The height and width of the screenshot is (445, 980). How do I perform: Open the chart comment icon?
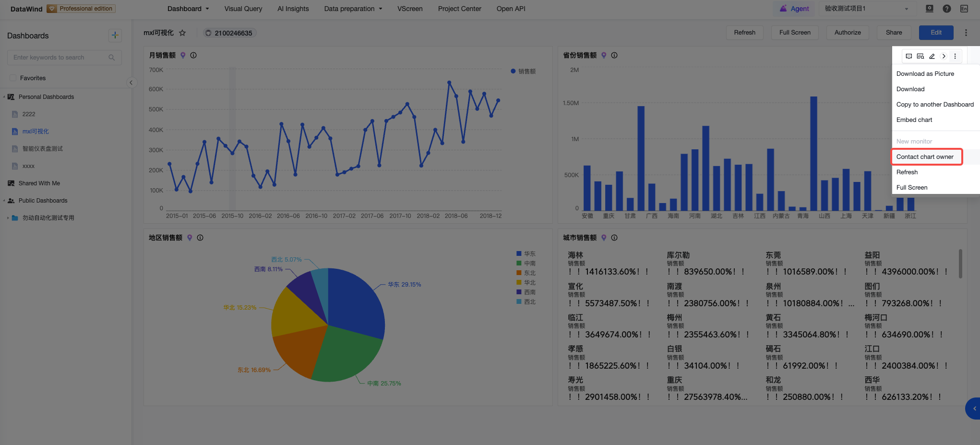909,56
